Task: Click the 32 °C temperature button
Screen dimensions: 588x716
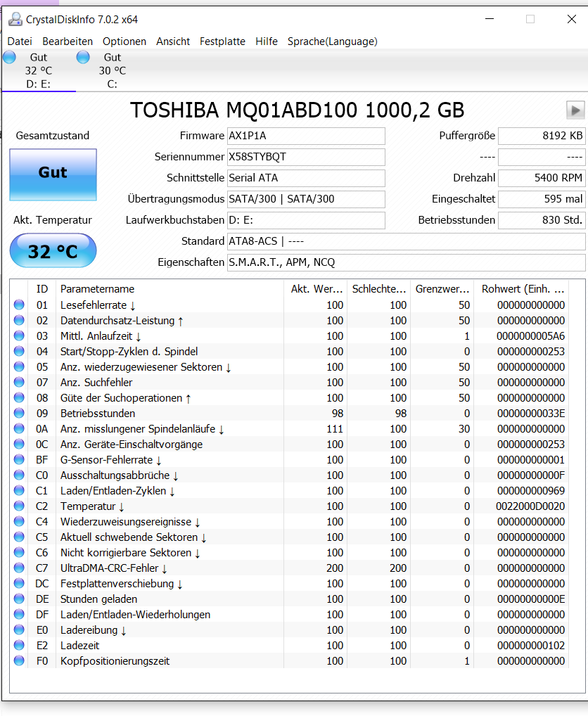Action: pos(53,250)
